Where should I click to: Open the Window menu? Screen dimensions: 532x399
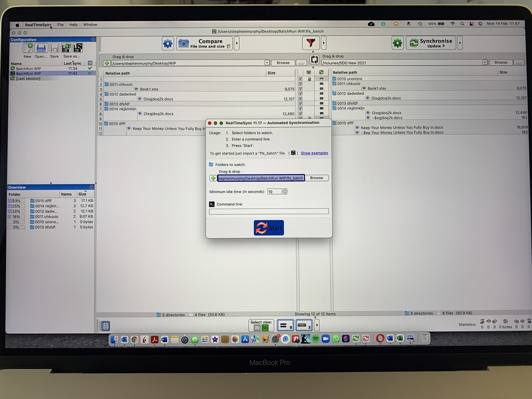coord(90,25)
